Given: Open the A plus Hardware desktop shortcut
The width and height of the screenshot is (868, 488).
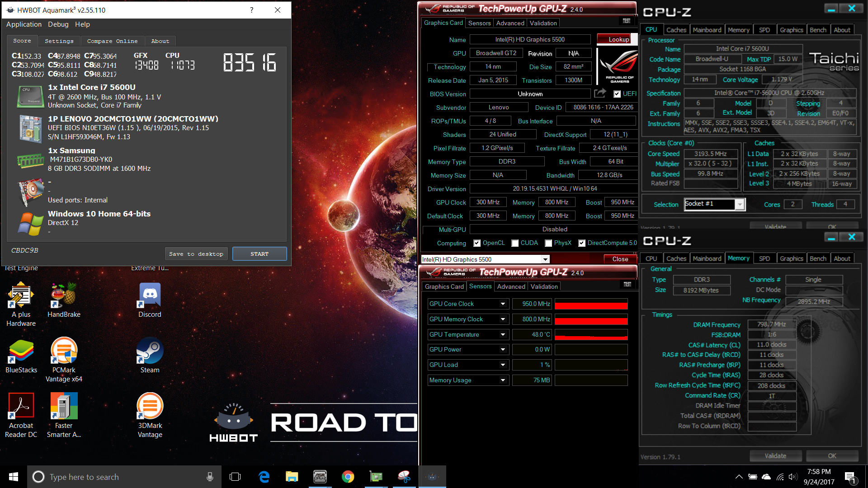Looking at the screenshot, I should click(21, 304).
